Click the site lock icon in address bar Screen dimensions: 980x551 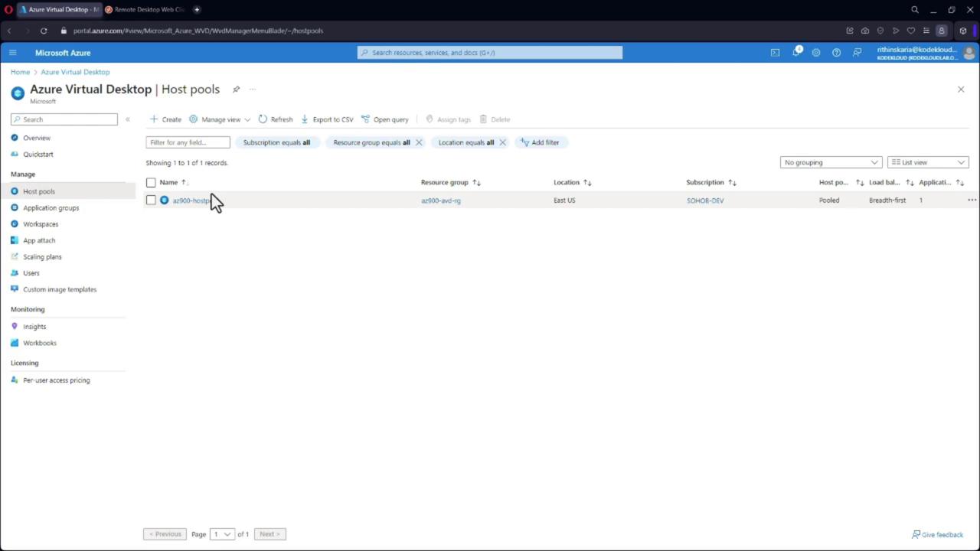coord(62,31)
